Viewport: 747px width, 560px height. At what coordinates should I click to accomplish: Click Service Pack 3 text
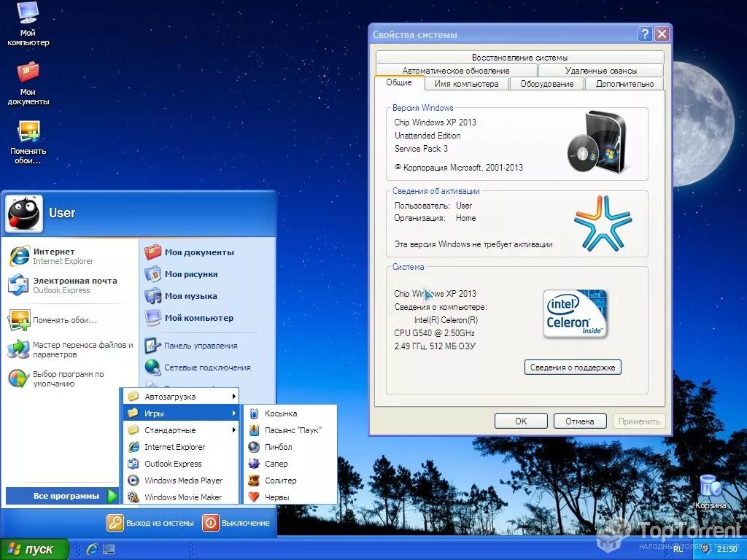421,149
